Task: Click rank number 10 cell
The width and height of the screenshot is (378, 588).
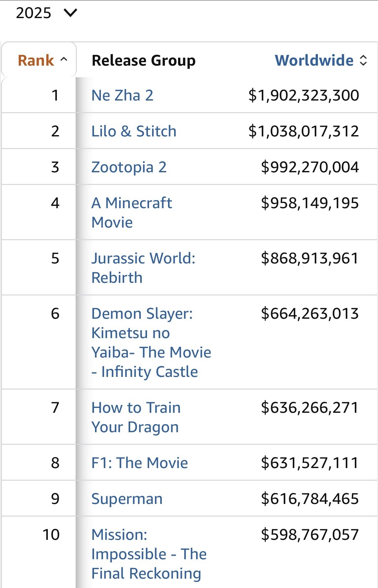Action: (51, 535)
